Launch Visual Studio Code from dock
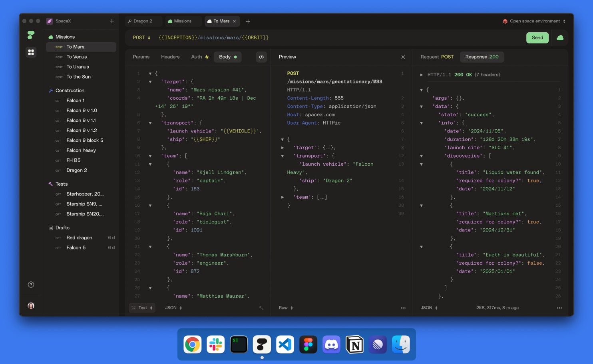 [285, 344]
